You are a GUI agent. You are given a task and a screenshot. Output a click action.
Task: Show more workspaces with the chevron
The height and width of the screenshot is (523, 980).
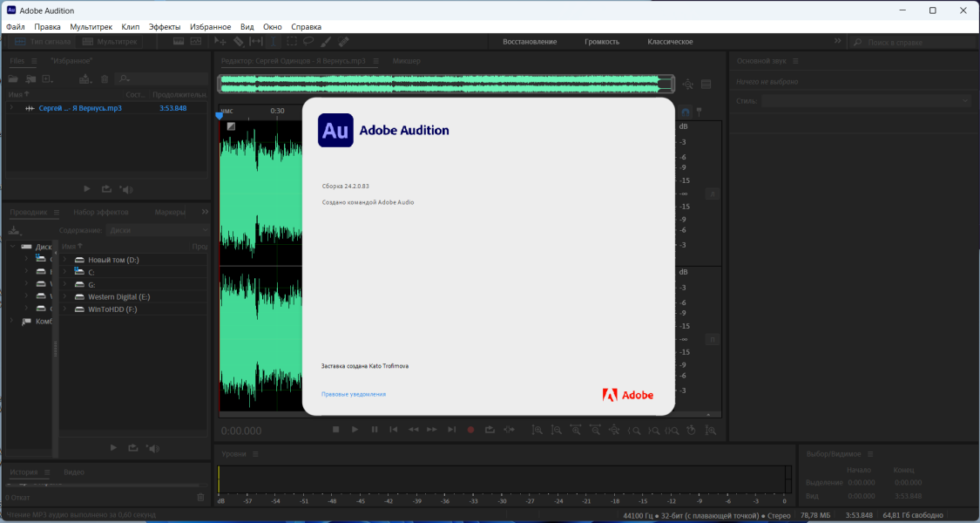pos(837,41)
